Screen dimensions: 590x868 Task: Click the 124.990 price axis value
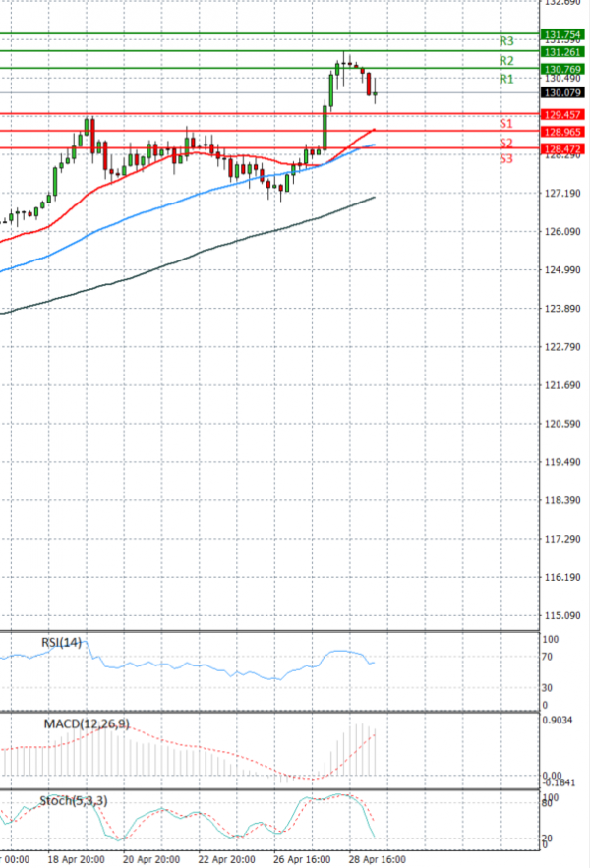562,270
